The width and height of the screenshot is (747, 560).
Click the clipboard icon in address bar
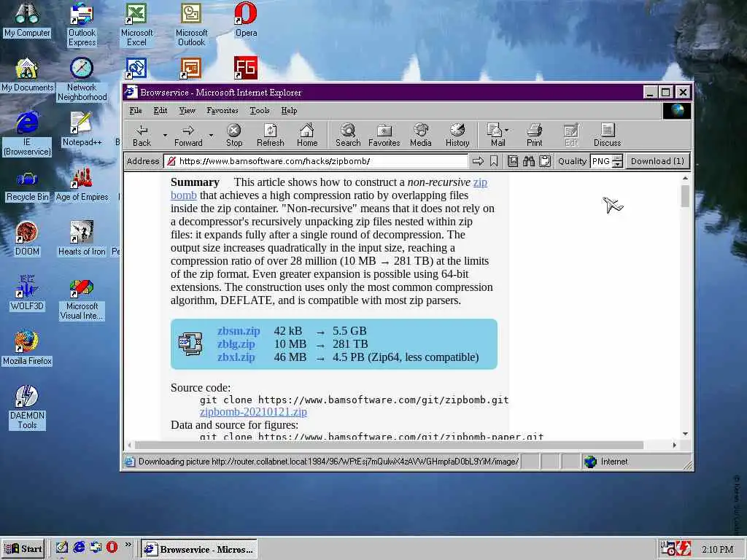(545, 161)
